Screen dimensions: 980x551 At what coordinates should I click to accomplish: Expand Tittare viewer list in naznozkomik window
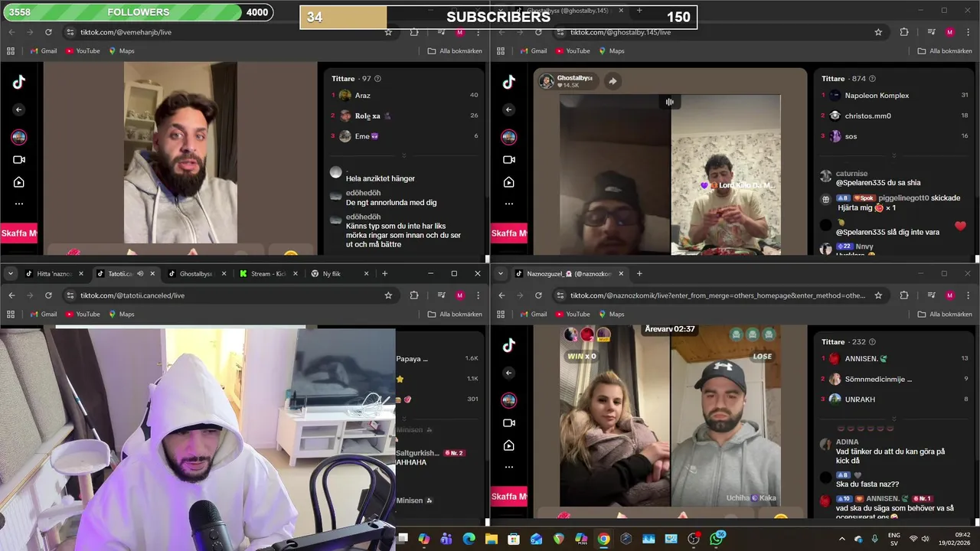pyautogui.click(x=893, y=419)
